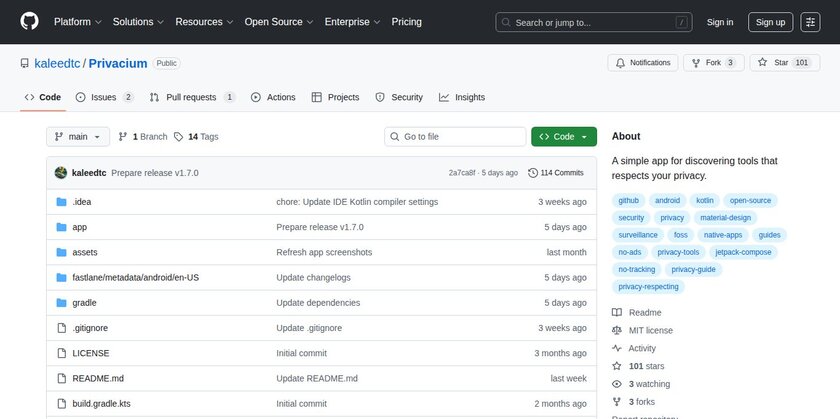The width and height of the screenshot is (840, 419).
Task: Switch to the Pull requests tab
Action: point(192,97)
